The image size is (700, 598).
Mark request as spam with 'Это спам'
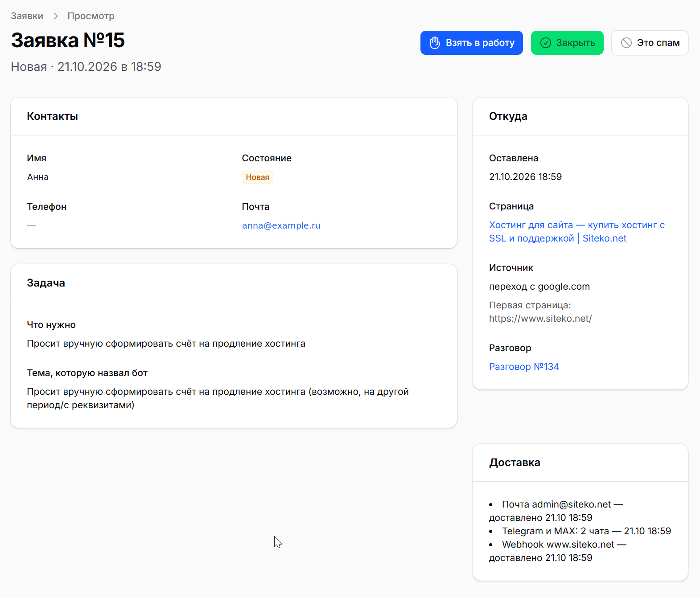(x=650, y=43)
